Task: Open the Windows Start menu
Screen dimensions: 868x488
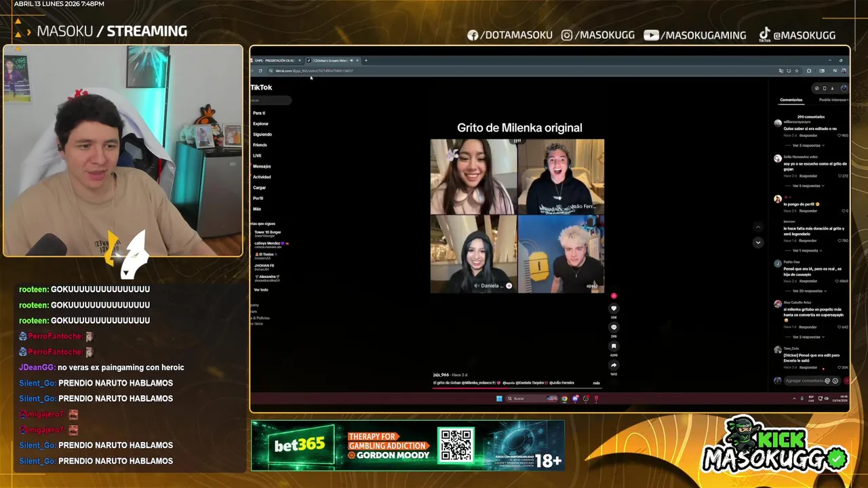Action: 499,399
